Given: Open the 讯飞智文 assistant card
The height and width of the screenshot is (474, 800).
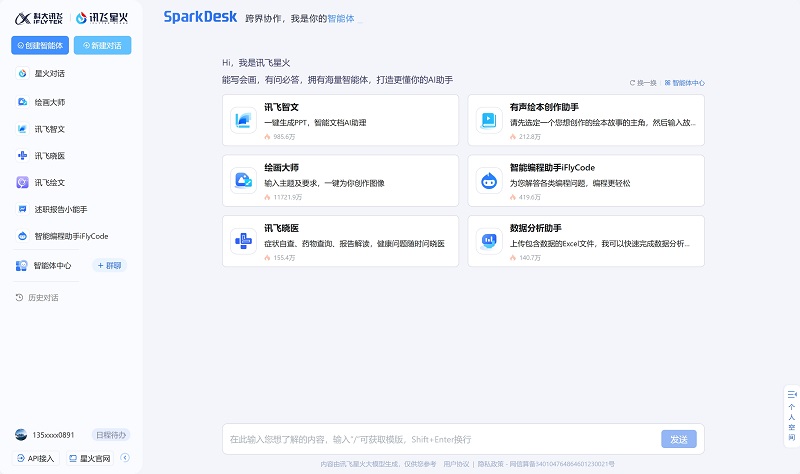Looking at the screenshot, I should click(340, 120).
